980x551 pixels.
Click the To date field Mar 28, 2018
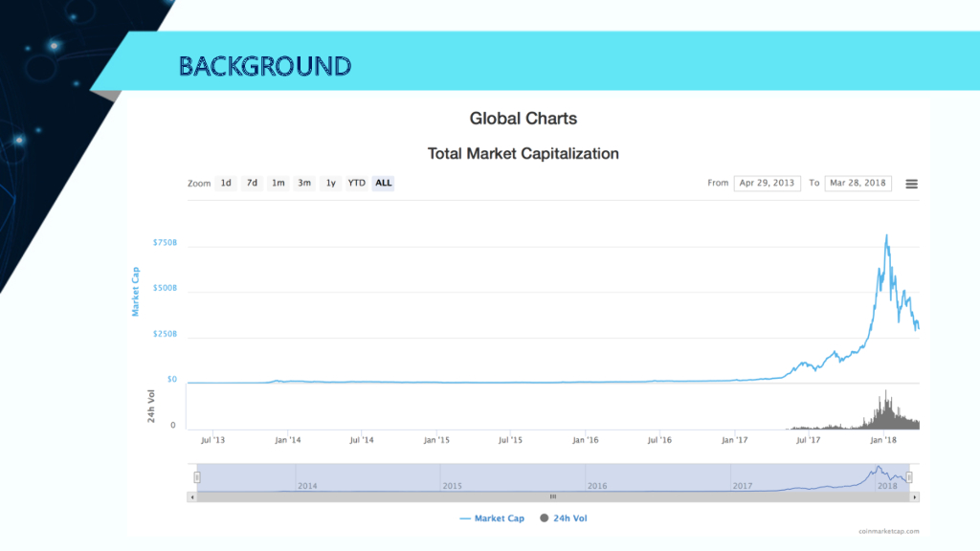click(x=857, y=183)
